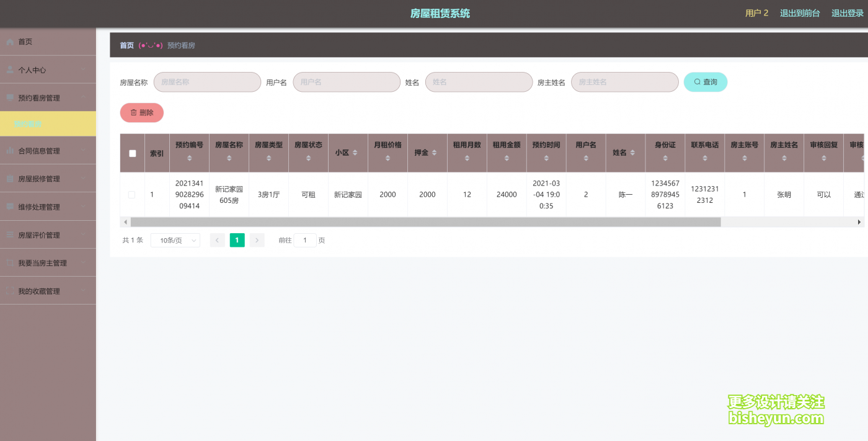Image resolution: width=868 pixels, height=441 pixels.
Task: Tick the select-all checkbox in table header
Action: tap(132, 153)
